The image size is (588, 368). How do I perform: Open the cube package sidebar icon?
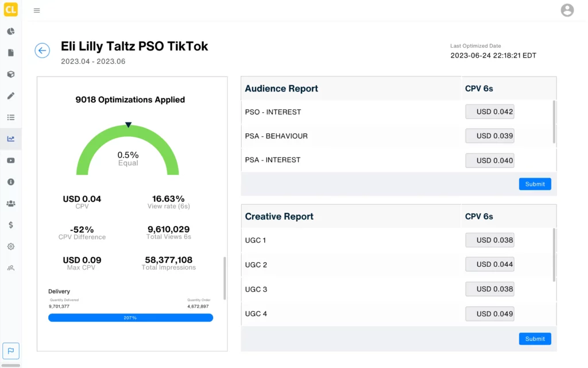click(x=11, y=74)
